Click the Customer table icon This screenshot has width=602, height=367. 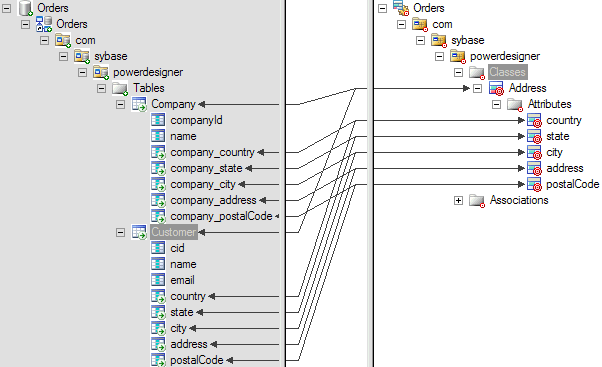(139, 232)
